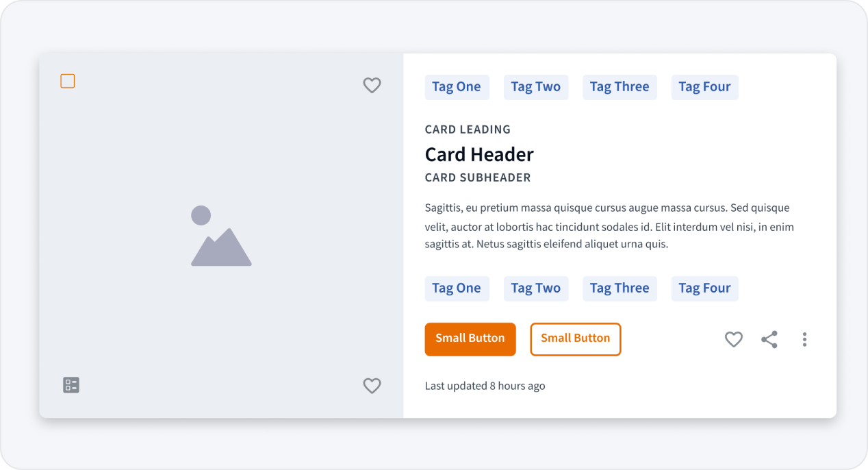Click the list-view icon on the image corner
Image resolution: width=868 pixels, height=470 pixels.
click(x=71, y=384)
